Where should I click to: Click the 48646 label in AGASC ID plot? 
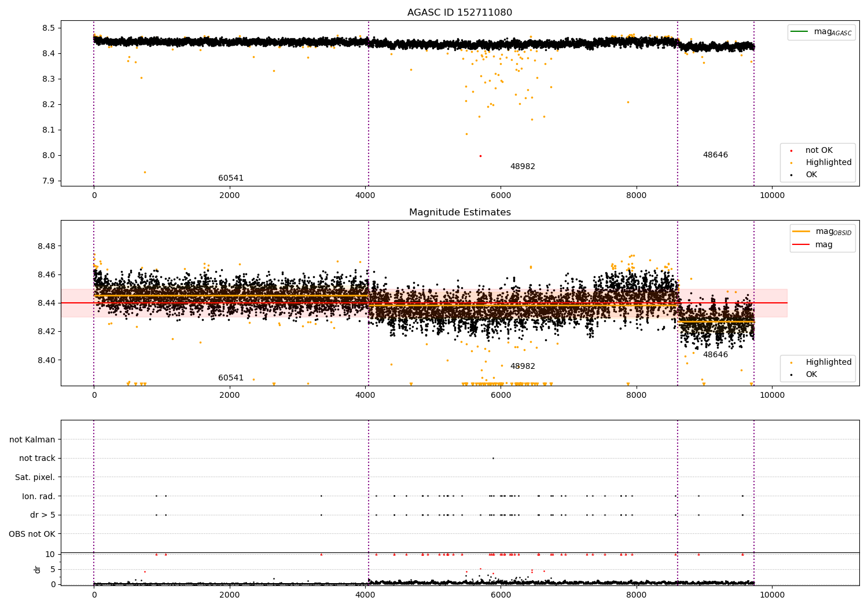[715, 155]
